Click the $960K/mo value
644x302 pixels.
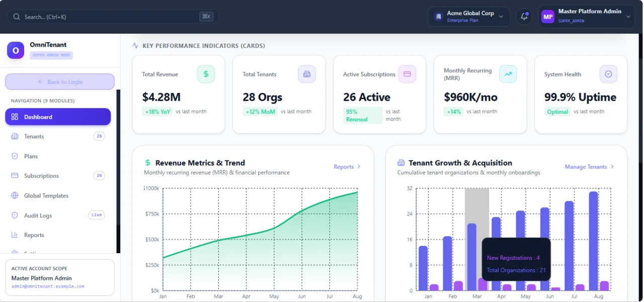470,97
